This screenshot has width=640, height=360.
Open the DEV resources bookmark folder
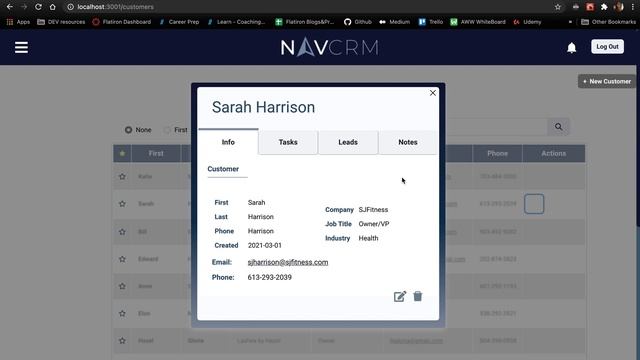point(61,22)
